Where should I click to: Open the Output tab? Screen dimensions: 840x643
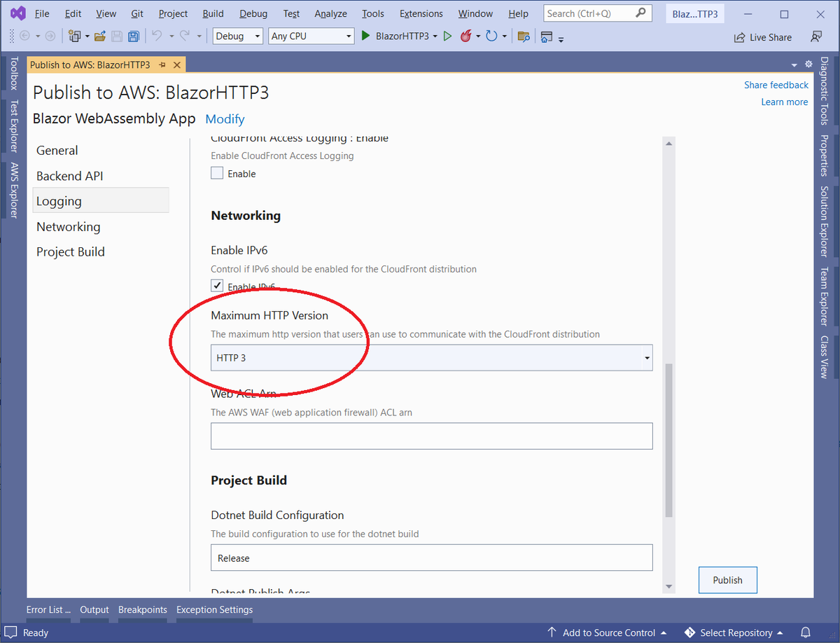94,609
